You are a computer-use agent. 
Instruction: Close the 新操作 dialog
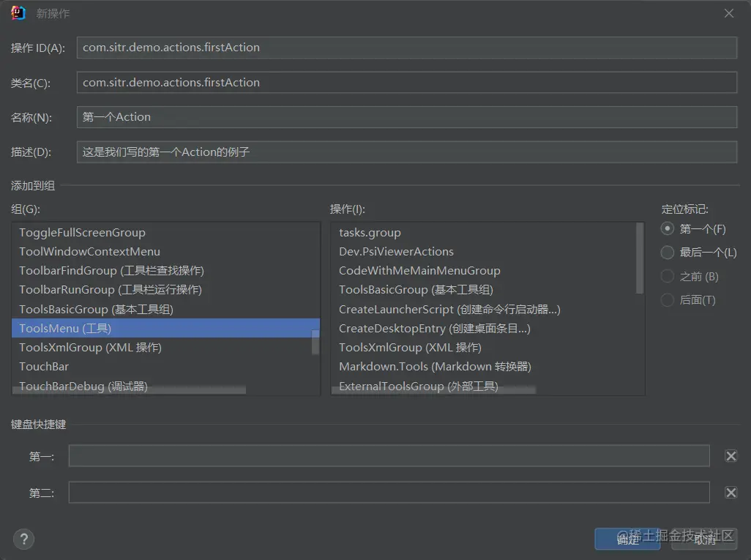point(729,13)
